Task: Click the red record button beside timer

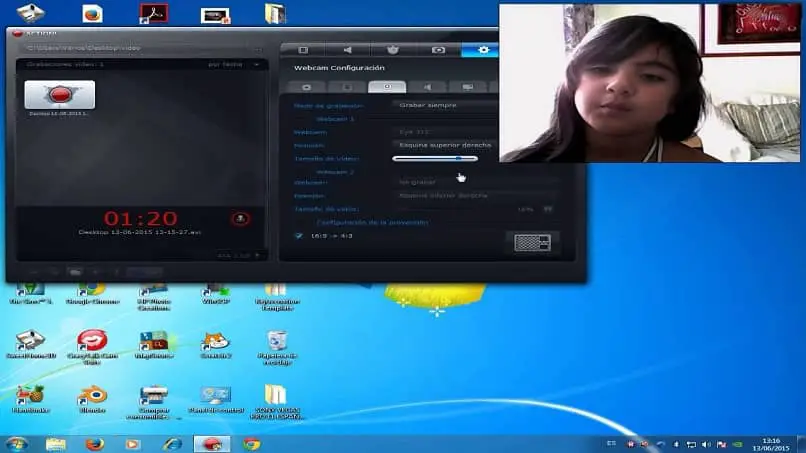Action: click(240, 219)
